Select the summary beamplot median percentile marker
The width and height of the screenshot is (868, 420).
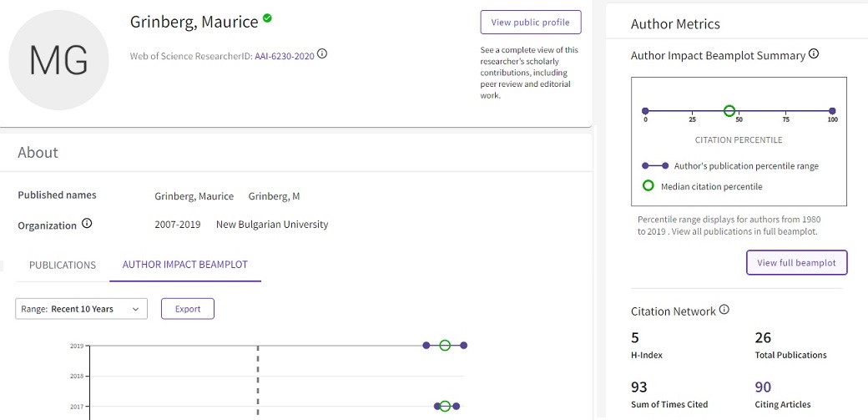point(729,110)
